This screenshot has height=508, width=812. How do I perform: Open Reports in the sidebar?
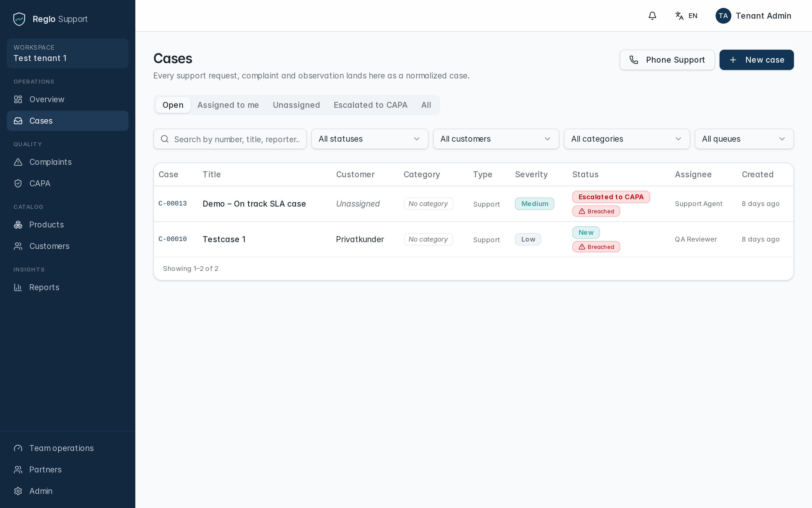pyautogui.click(x=67, y=287)
